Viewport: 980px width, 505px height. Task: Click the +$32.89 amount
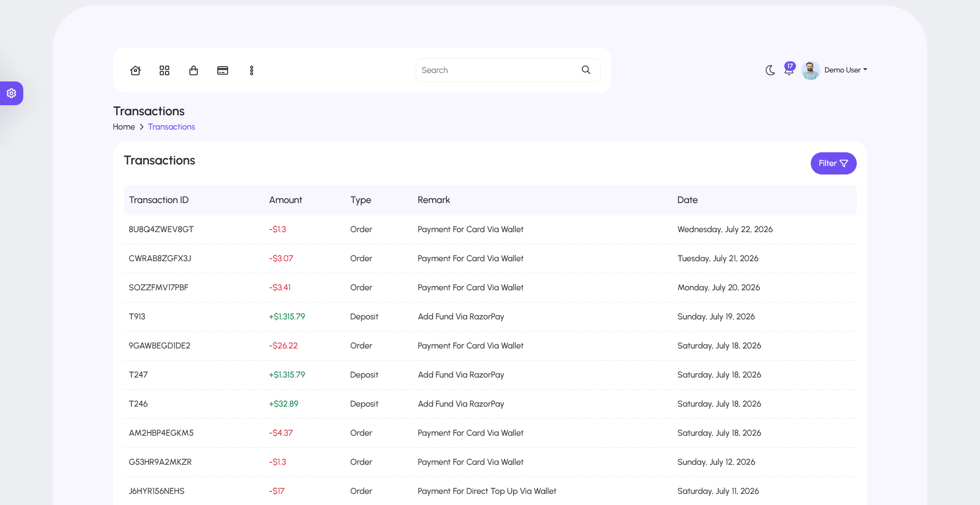pyautogui.click(x=283, y=404)
